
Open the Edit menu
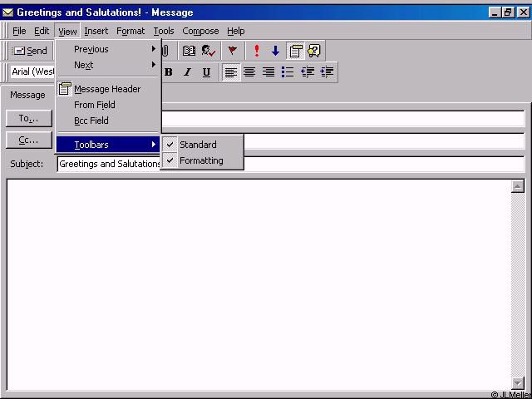[42, 32]
